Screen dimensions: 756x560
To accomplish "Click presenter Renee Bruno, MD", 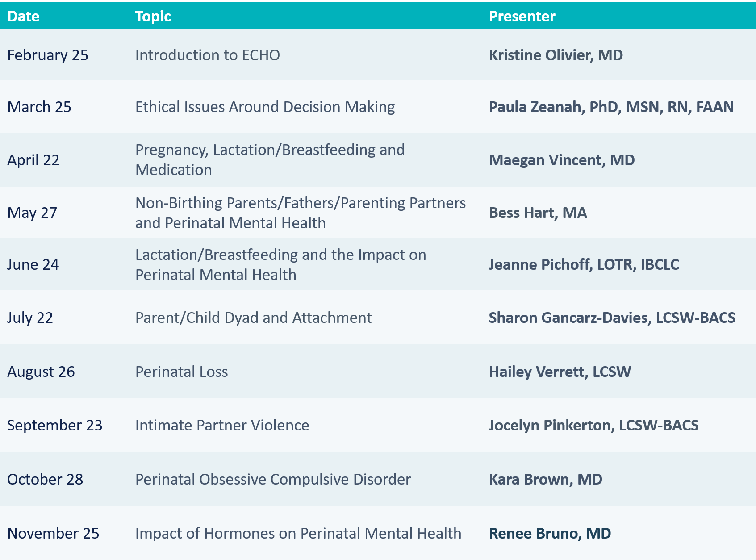I will pos(550,533).
